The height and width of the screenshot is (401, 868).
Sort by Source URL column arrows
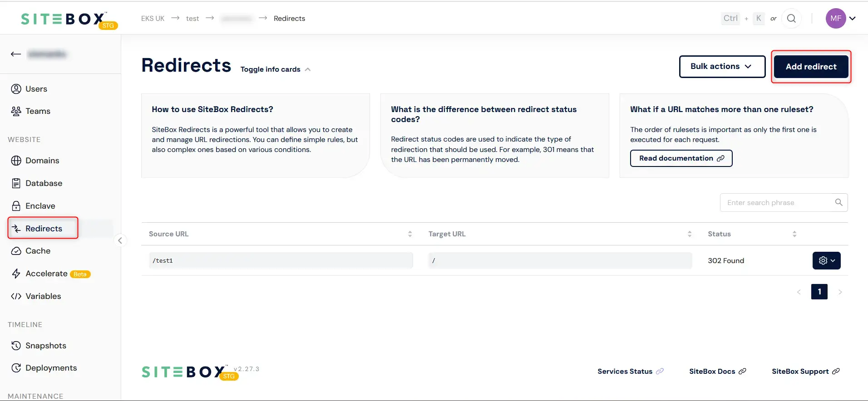410,234
